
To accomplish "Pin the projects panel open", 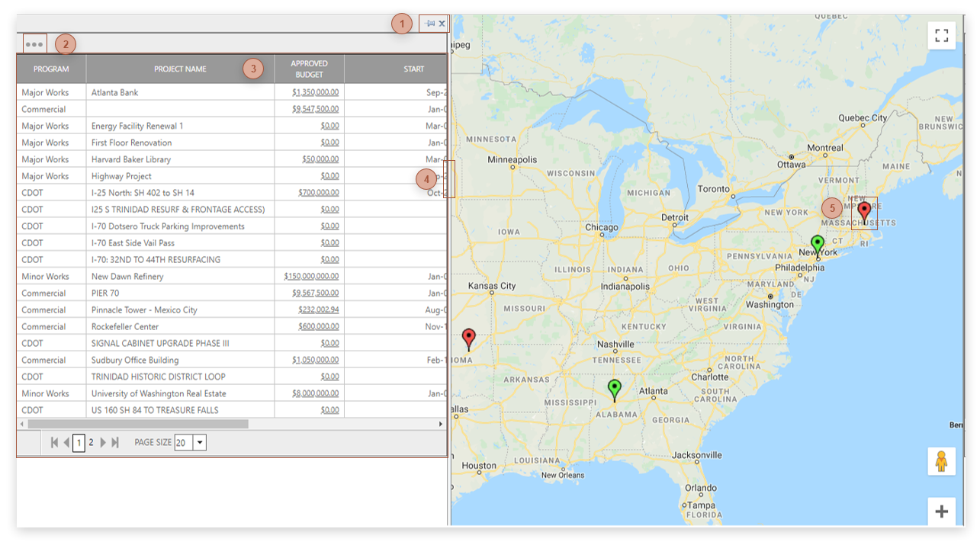I will [428, 23].
